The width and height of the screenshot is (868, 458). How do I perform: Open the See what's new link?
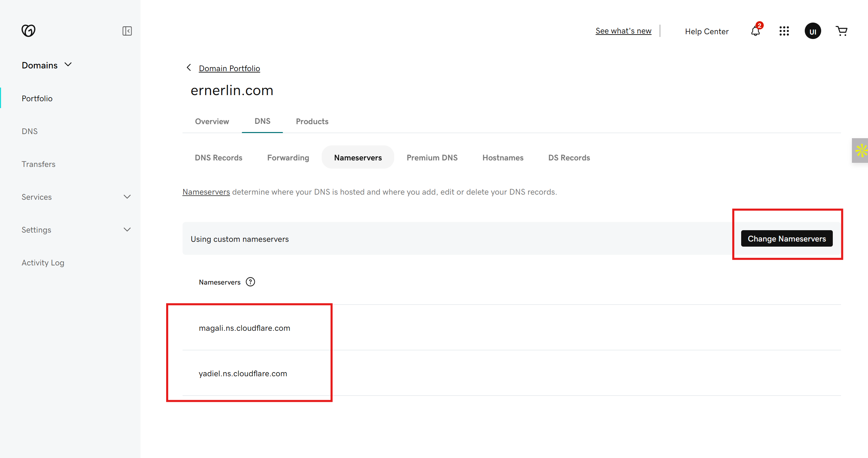(x=623, y=31)
